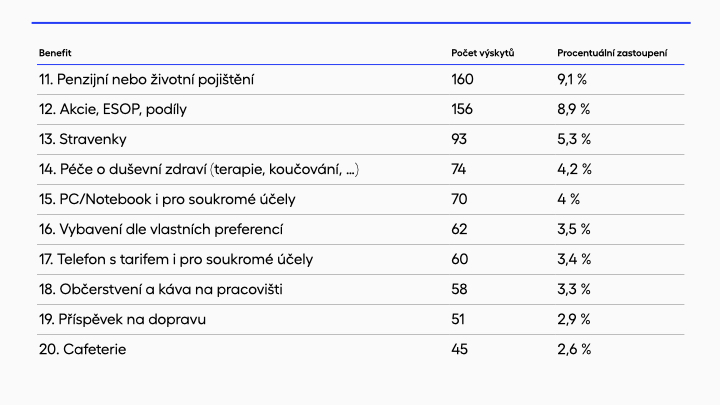Click the count value 93
Screen dimensions: 720x405
[x=459, y=139]
